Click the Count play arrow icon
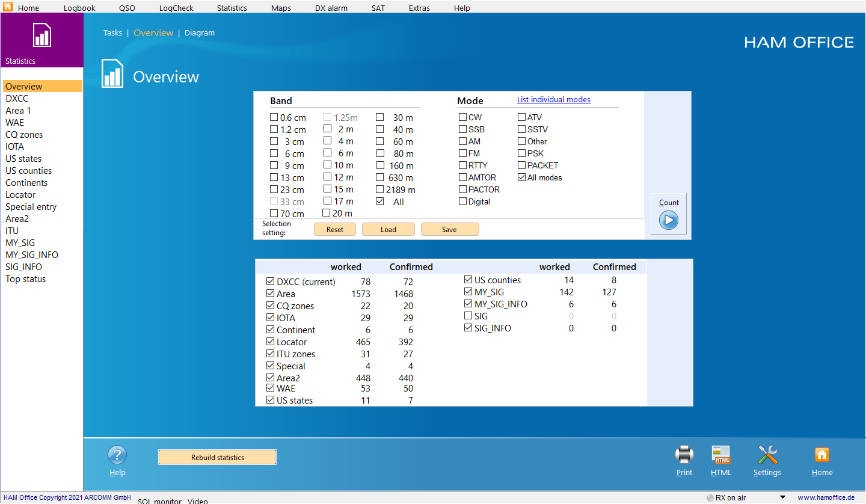The image size is (866, 504). coord(668,220)
